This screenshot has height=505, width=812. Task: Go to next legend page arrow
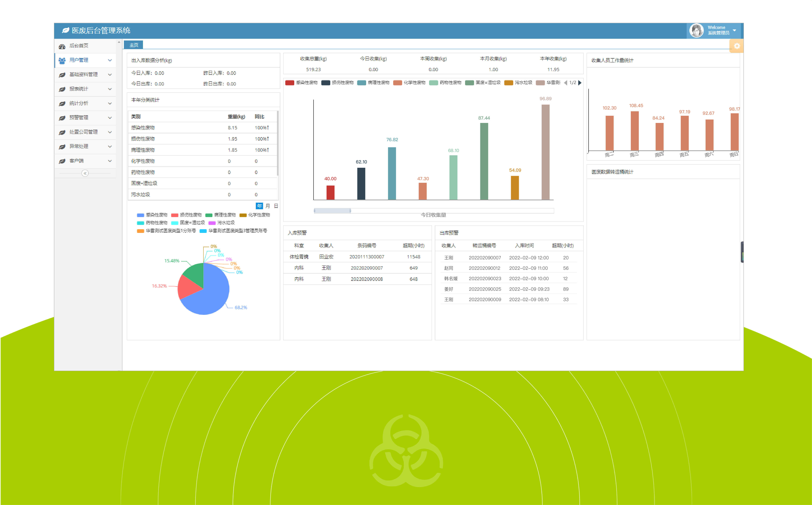coord(580,82)
